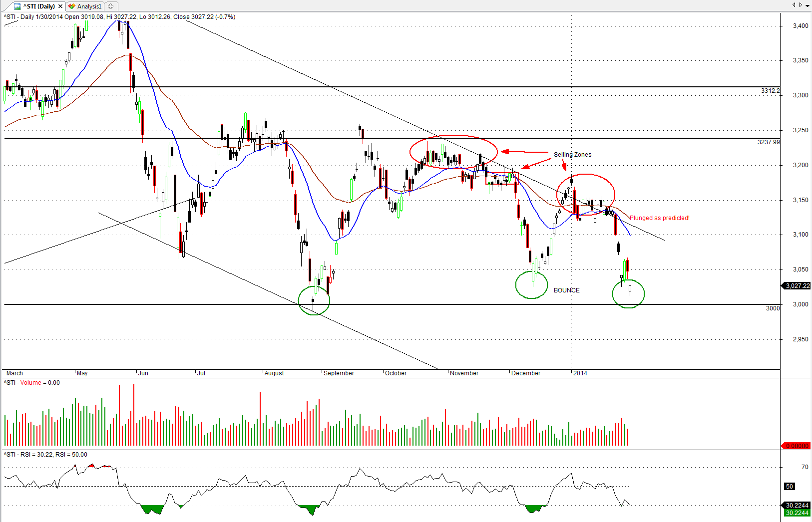Select the 3237.99 resistance line label
812x522 pixels.
click(768, 142)
